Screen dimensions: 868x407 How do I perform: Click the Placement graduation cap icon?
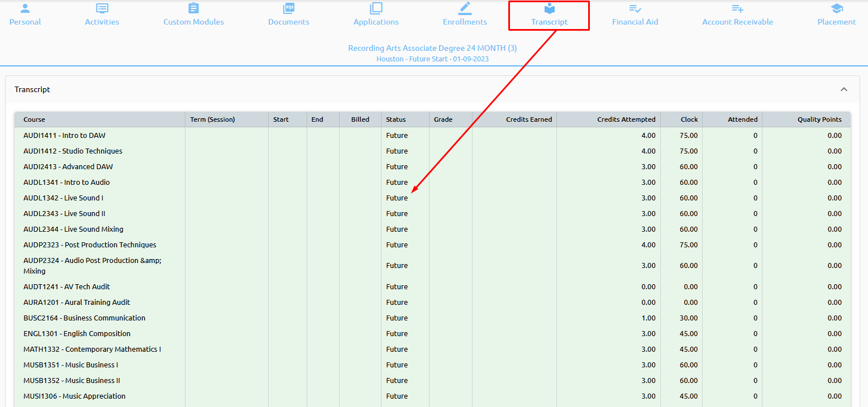click(836, 8)
